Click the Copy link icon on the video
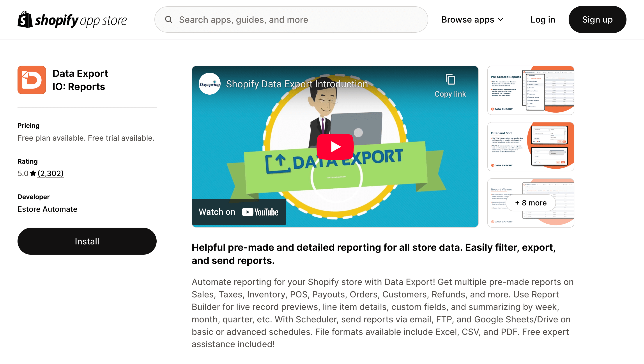 pos(450,79)
